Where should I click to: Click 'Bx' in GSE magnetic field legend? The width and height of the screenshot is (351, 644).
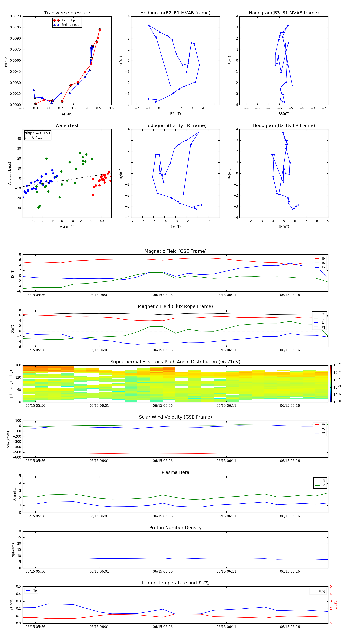pyautogui.click(x=324, y=259)
